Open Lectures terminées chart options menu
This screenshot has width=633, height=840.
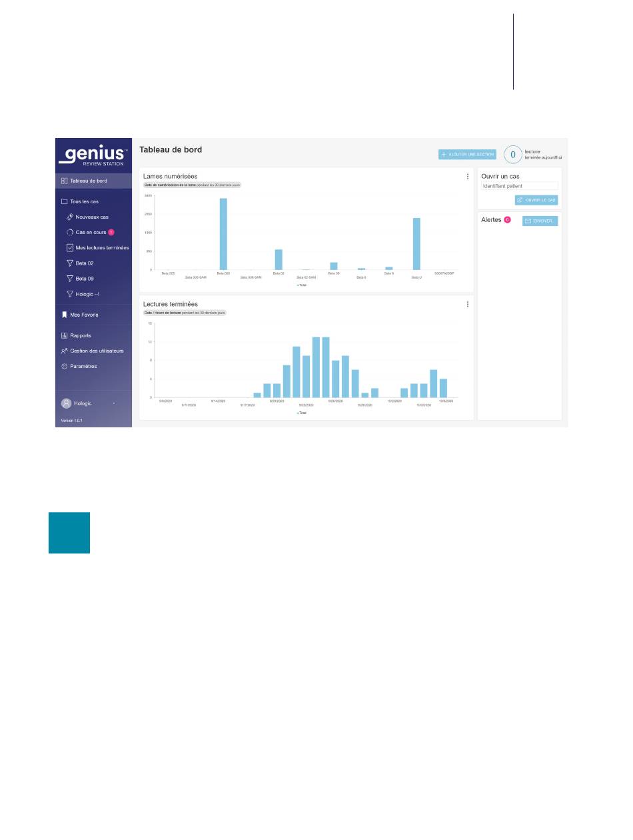click(468, 304)
